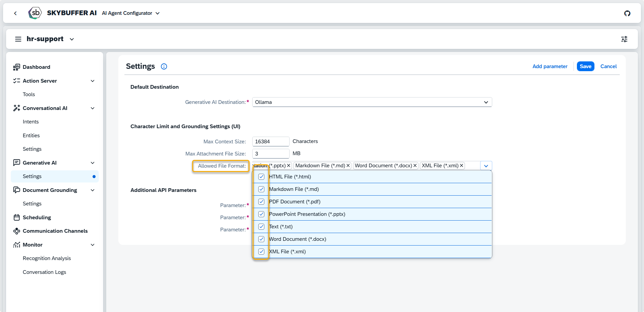Image resolution: width=644 pixels, height=312 pixels.
Task: Uncheck the HTML File (*.html) checkbox
Action: tap(261, 177)
